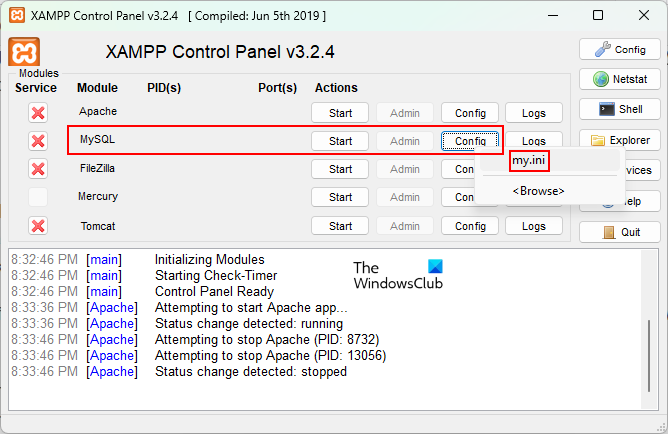This screenshot has width=668, height=434.
Task: Open Netstat with the globe icon
Action: [619, 79]
